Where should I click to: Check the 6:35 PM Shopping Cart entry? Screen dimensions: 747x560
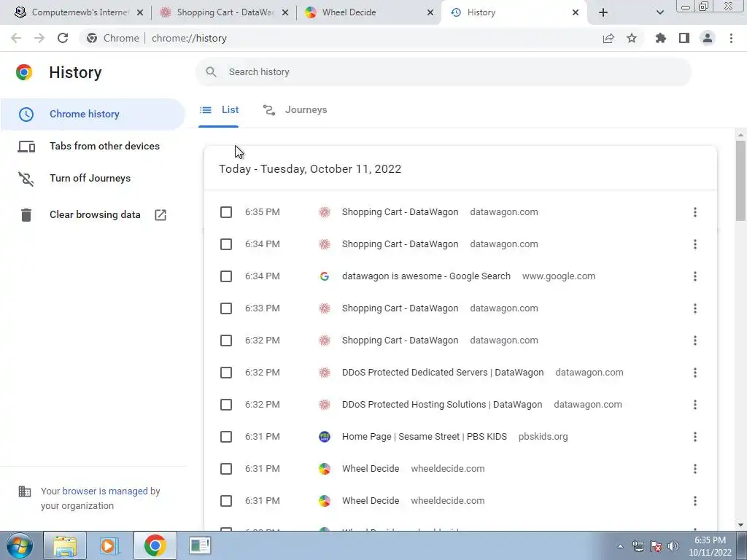tap(226, 212)
